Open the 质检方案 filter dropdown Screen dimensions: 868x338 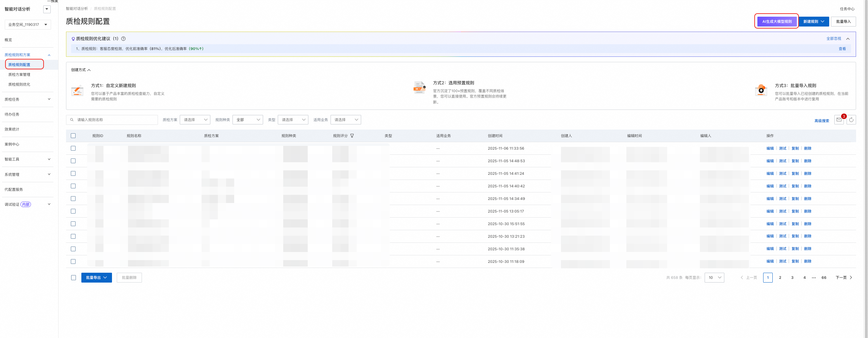195,120
